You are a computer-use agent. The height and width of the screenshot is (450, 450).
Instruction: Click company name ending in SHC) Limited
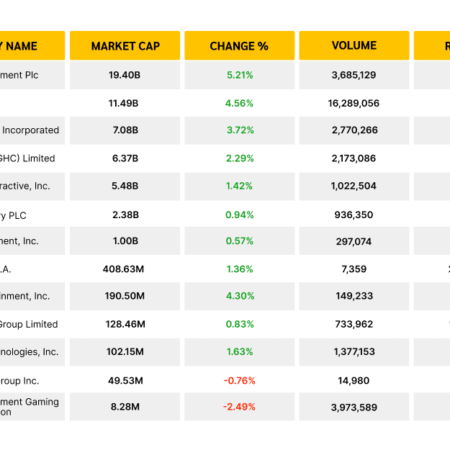[x=27, y=158]
